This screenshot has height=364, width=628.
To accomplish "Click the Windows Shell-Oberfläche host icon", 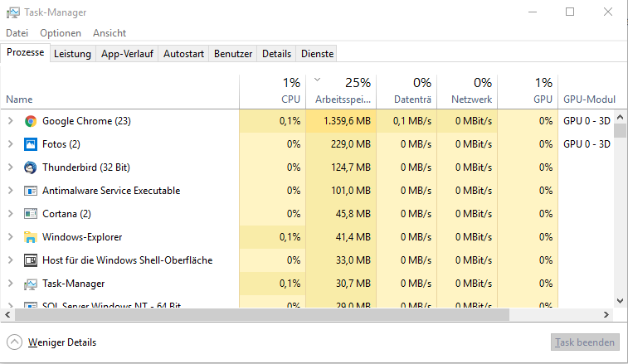I will coord(31,260).
